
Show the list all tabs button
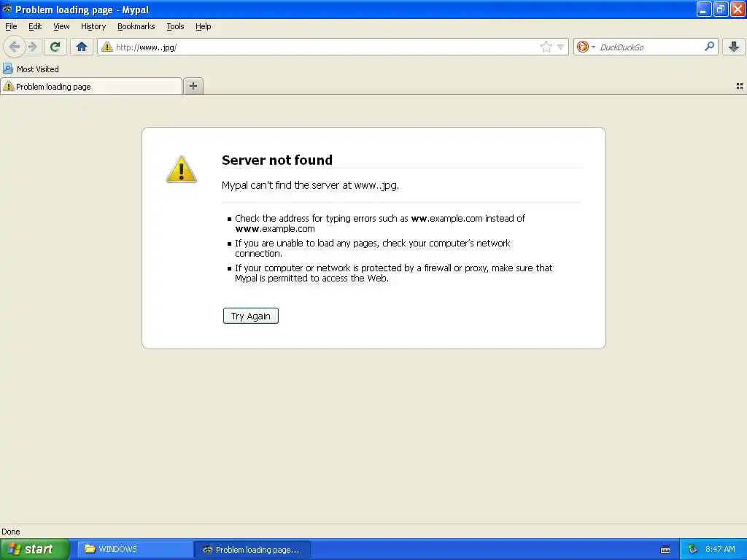pos(740,86)
